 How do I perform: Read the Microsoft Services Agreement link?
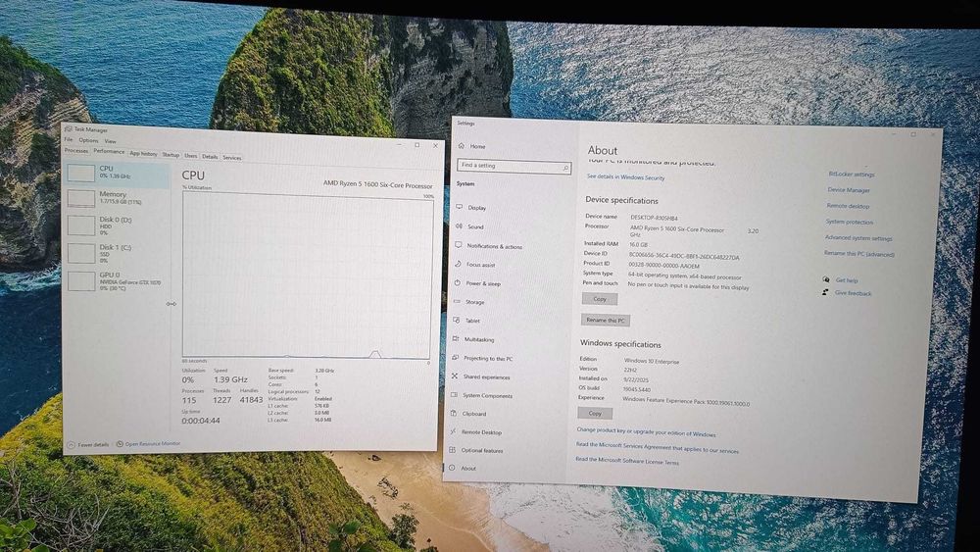click(x=657, y=447)
